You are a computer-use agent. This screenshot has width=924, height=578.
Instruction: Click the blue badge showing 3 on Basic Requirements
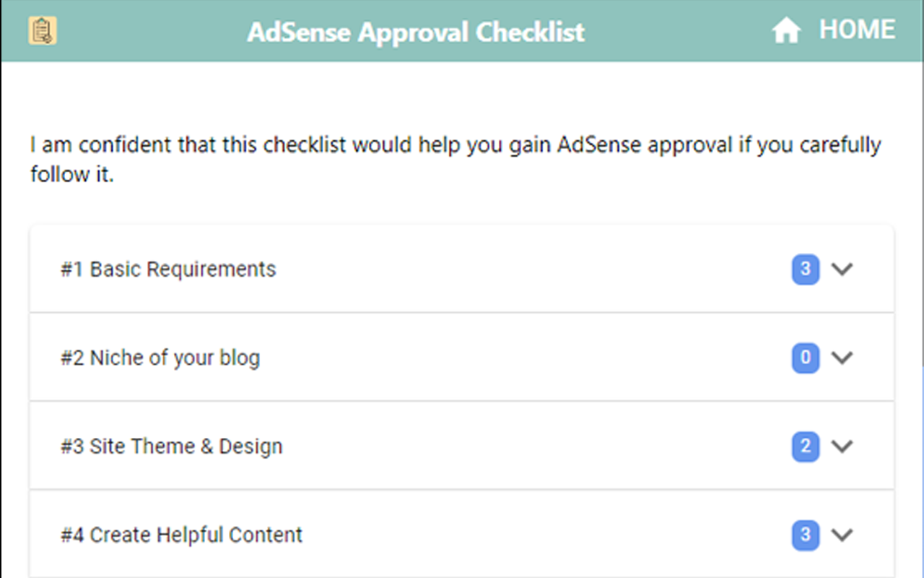pyautogui.click(x=806, y=269)
